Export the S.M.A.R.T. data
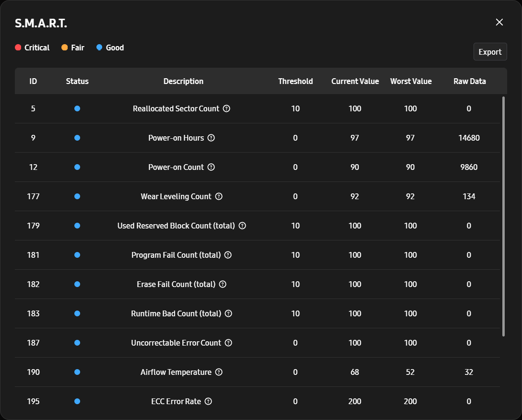 (x=490, y=52)
